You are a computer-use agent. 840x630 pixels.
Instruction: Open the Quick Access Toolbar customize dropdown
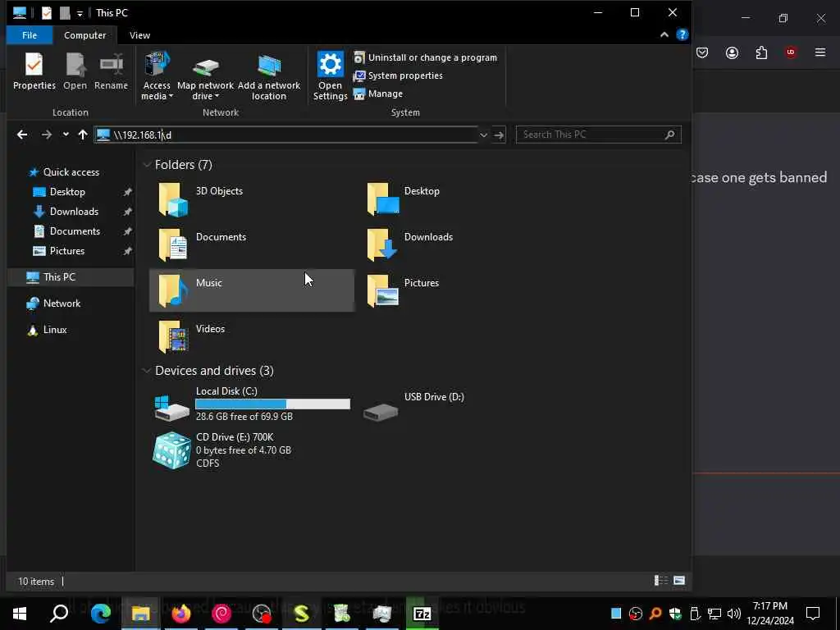pos(80,13)
